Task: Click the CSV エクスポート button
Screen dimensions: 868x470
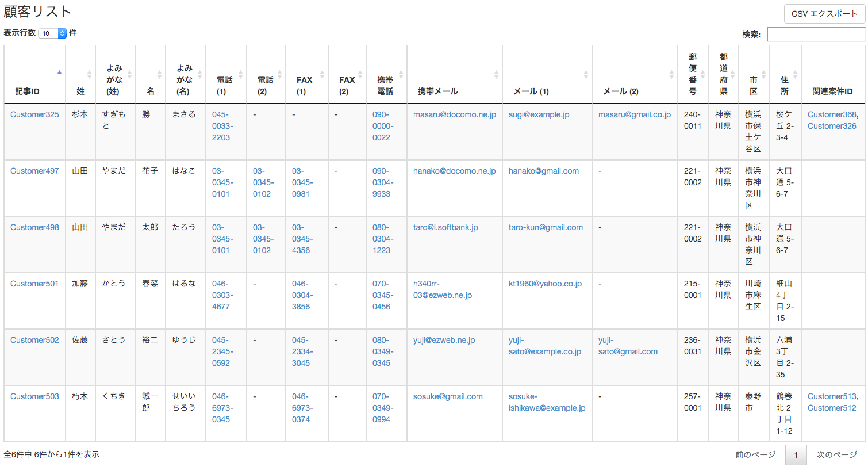Action: (x=824, y=14)
